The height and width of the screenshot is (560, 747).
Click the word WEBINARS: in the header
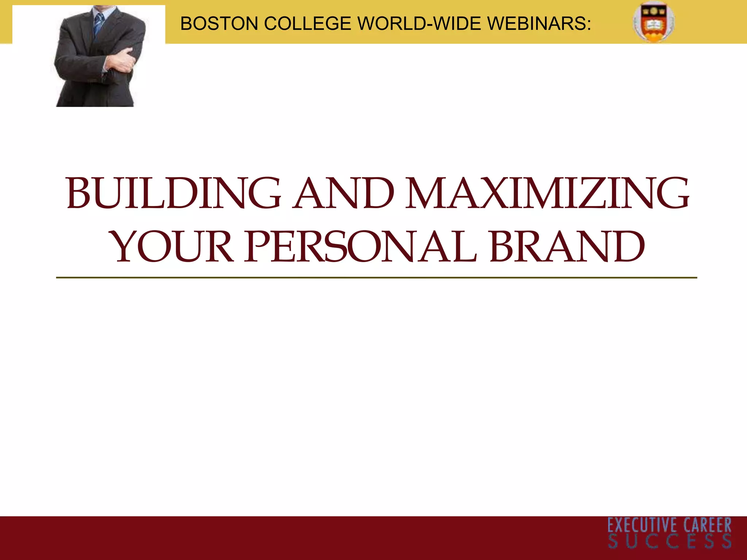[x=539, y=24]
